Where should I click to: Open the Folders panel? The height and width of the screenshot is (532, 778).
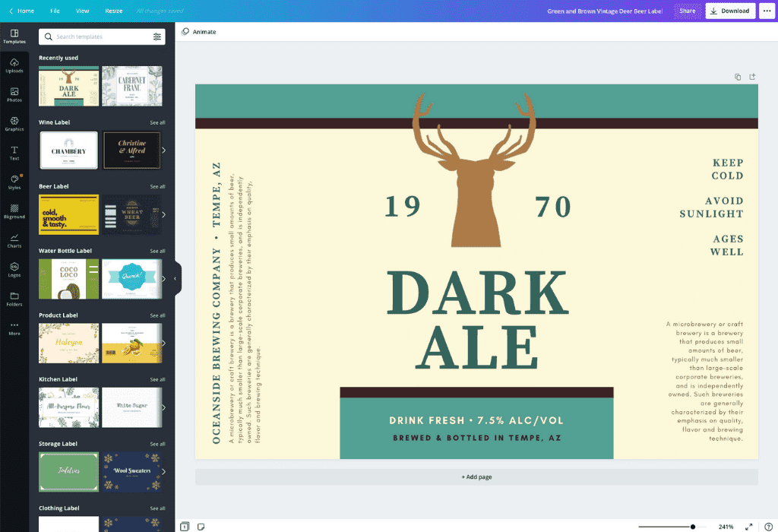tap(14, 299)
